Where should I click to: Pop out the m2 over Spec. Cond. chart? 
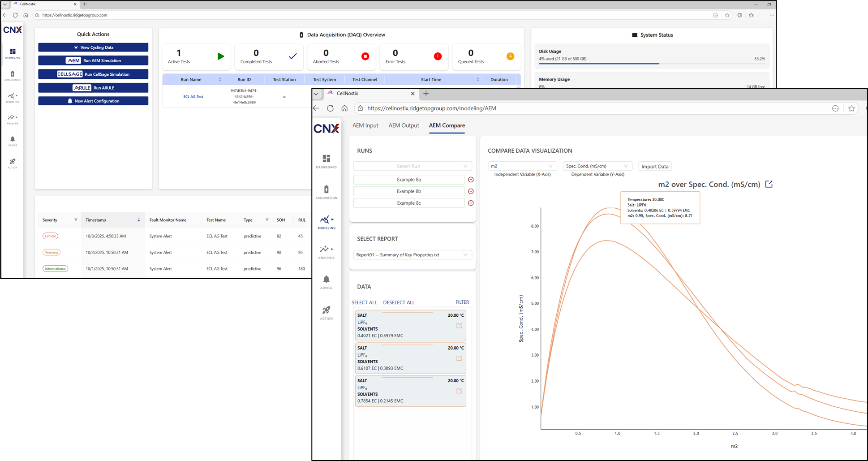[769, 184]
